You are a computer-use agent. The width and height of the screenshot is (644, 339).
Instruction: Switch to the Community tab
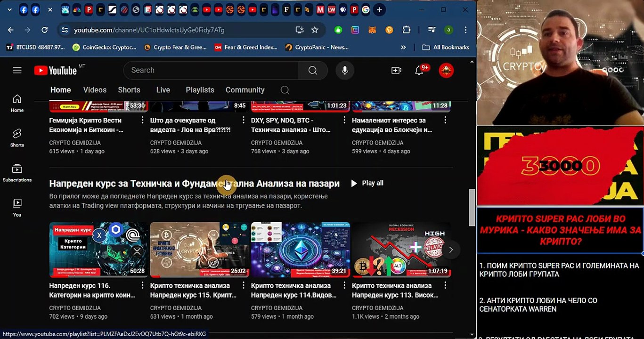coord(245,90)
